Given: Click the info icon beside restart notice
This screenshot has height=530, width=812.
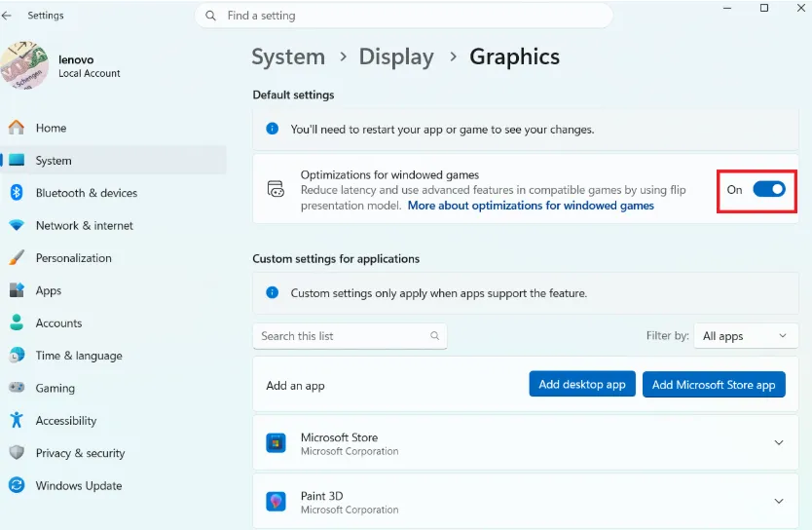Looking at the screenshot, I should tap(272, 129).
